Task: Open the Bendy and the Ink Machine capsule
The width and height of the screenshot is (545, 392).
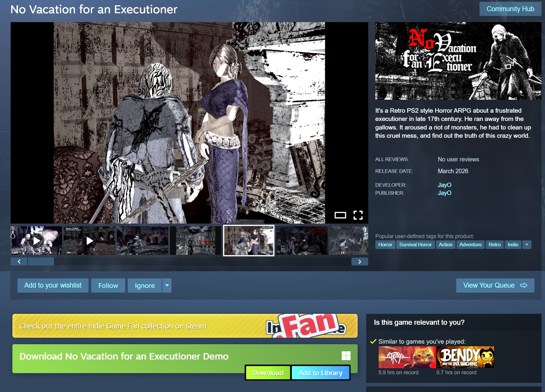Action: [x=465, y=357]
